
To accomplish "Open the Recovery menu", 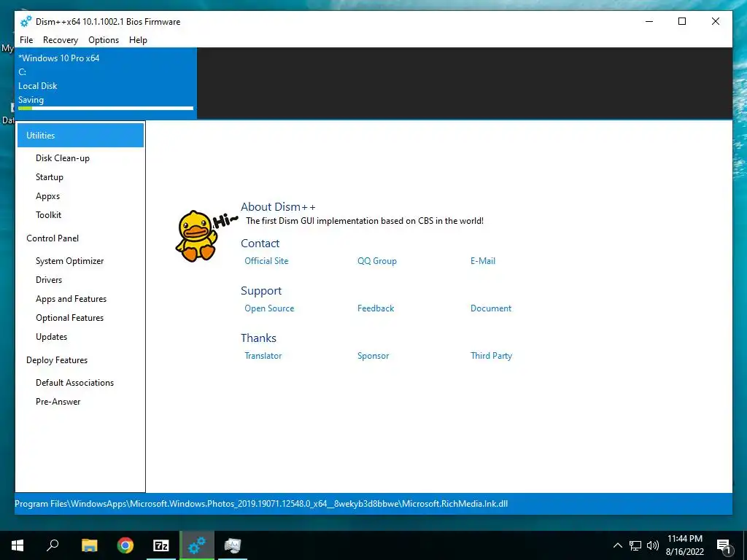I will pyautogui.click(x=61, y=40).
